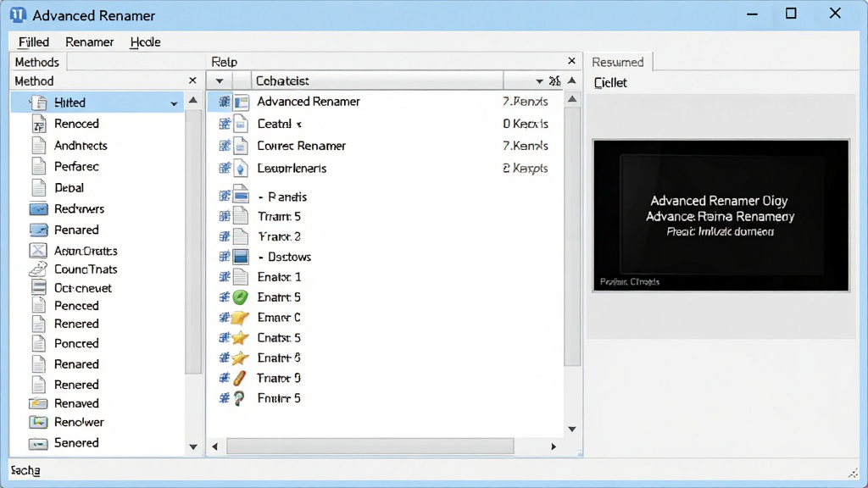Click the Cchateist column header
Screen dimensions: 868x488
pos(377,81)
